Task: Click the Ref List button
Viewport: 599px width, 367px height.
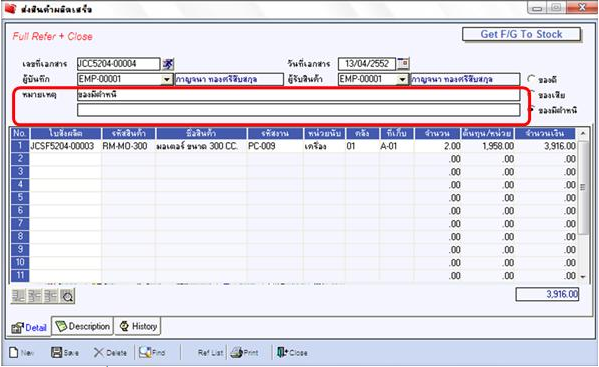Action: click(210, 352)
